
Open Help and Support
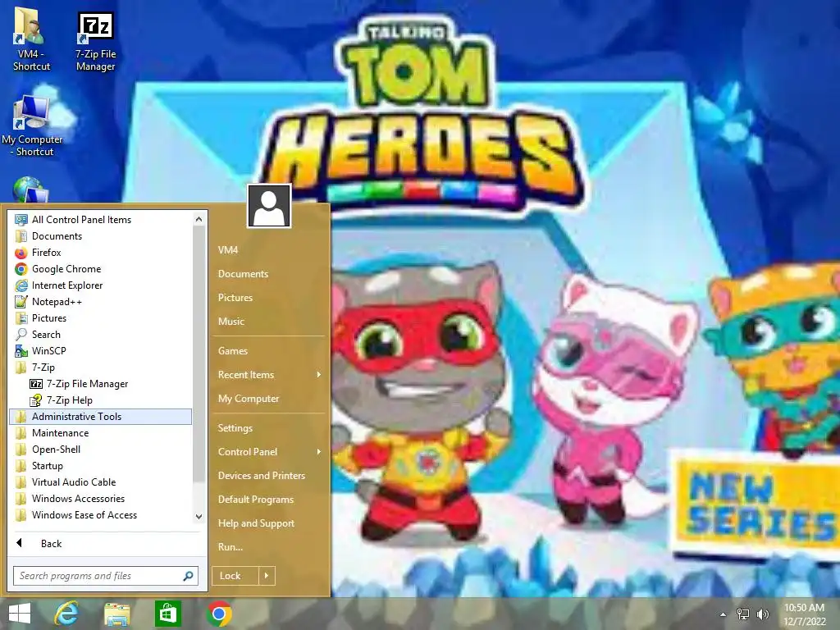tap(269, 523)
